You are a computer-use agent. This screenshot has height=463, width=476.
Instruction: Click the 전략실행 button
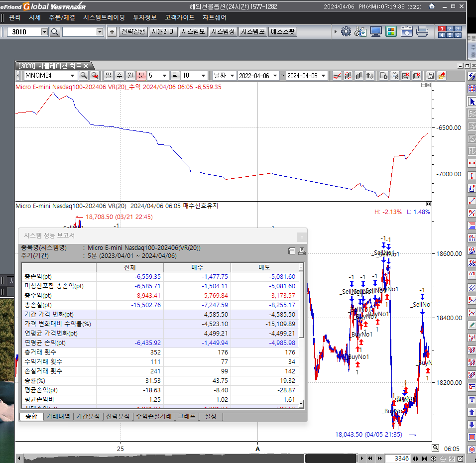(x=133, y=32)
